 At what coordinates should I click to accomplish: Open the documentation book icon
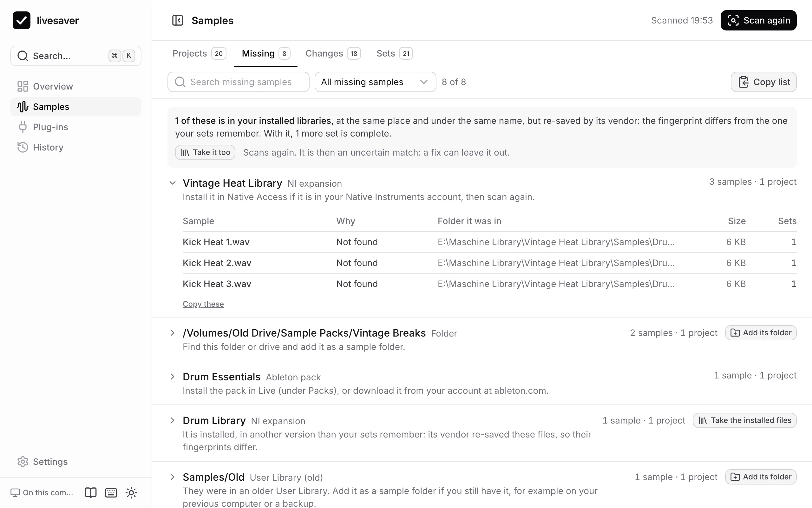tap(91, 492)
